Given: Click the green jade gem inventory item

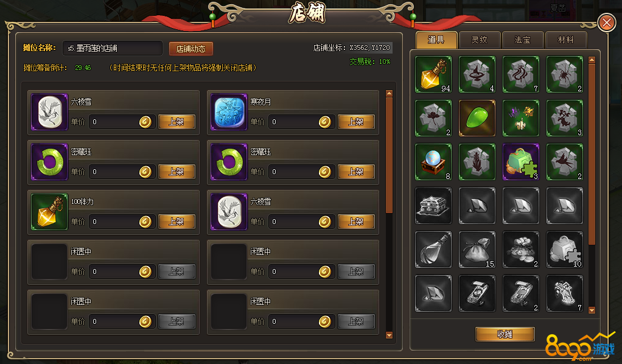Looking at the screenshot, I should (477, 118).
